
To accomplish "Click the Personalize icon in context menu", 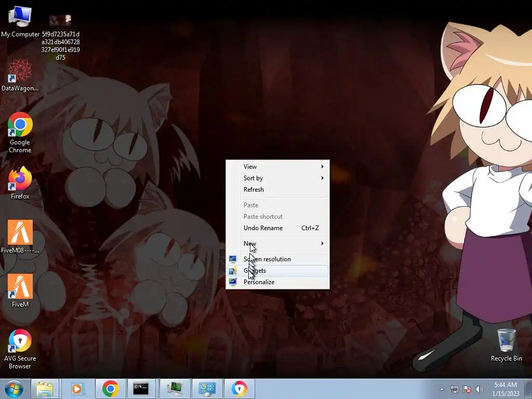I will [233, 282].
